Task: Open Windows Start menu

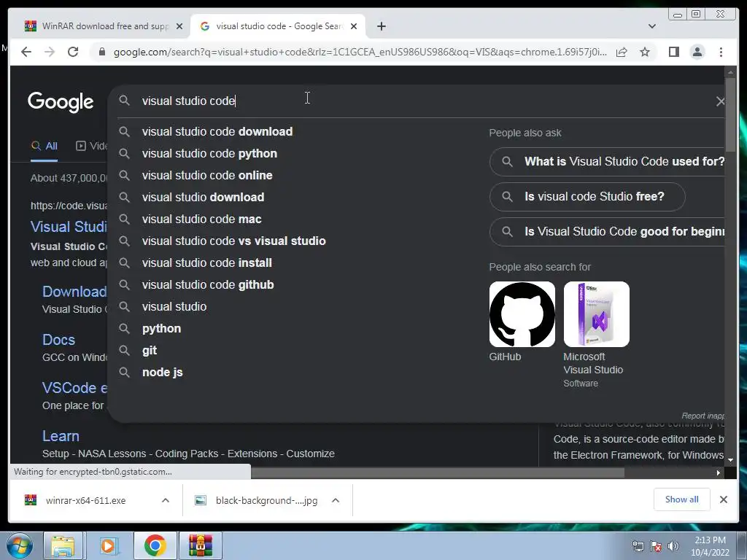Action: point(19,545)
